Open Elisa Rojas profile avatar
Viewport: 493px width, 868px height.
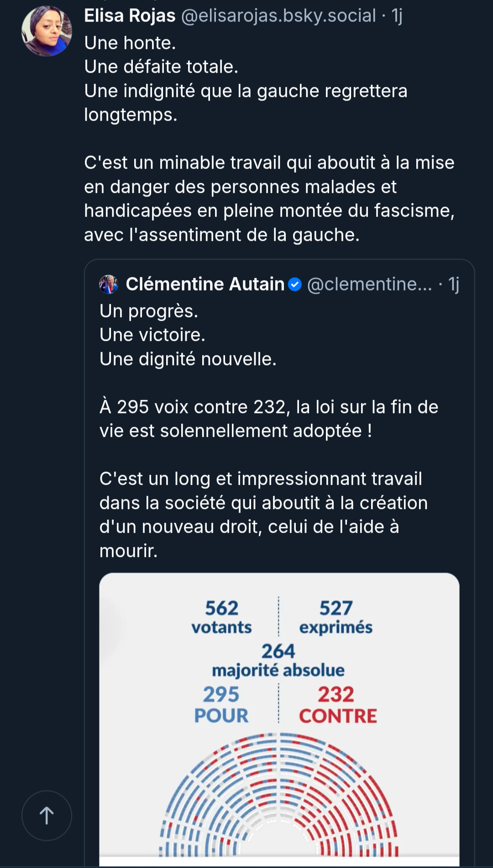tap(47, 31)
